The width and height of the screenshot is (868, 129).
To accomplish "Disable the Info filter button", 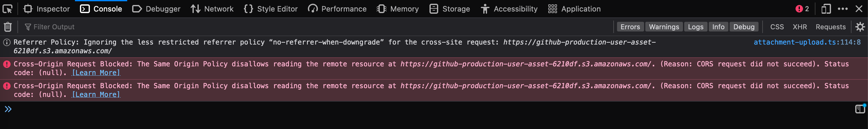I will pos(718,27).
